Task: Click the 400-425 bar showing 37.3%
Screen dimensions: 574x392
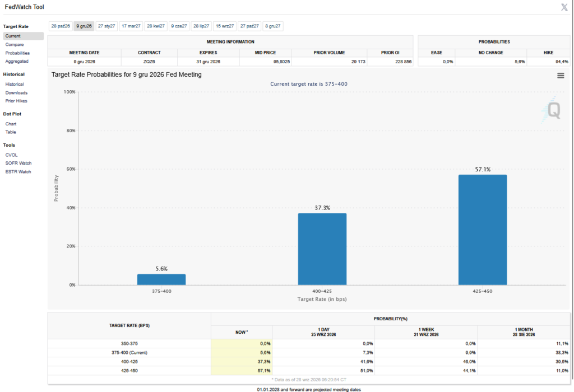Action: [322, 249]
